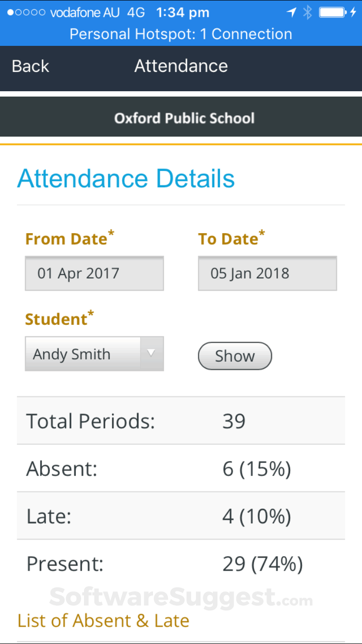Select the Total Periods row
Screen dimensions: 362x644
coord(181,421)
